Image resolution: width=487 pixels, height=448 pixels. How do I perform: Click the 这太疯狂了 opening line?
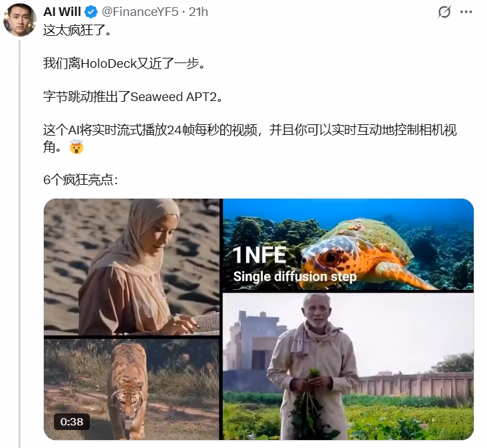coord(77,31)
